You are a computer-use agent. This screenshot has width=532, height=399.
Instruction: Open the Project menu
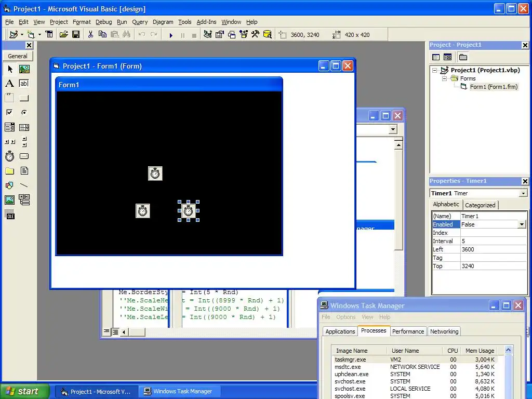[59, 22]
